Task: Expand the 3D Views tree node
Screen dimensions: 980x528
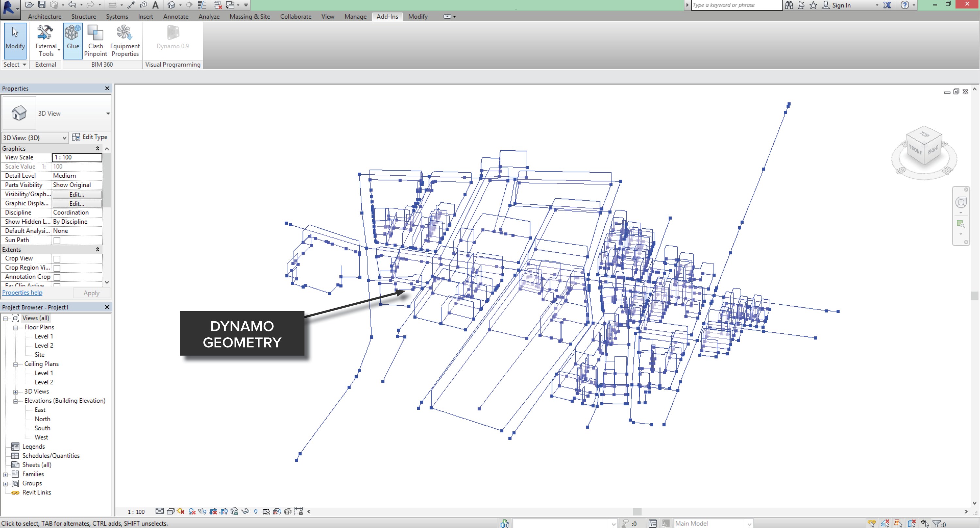Action: pyautogui.click(x=16, y=392)
